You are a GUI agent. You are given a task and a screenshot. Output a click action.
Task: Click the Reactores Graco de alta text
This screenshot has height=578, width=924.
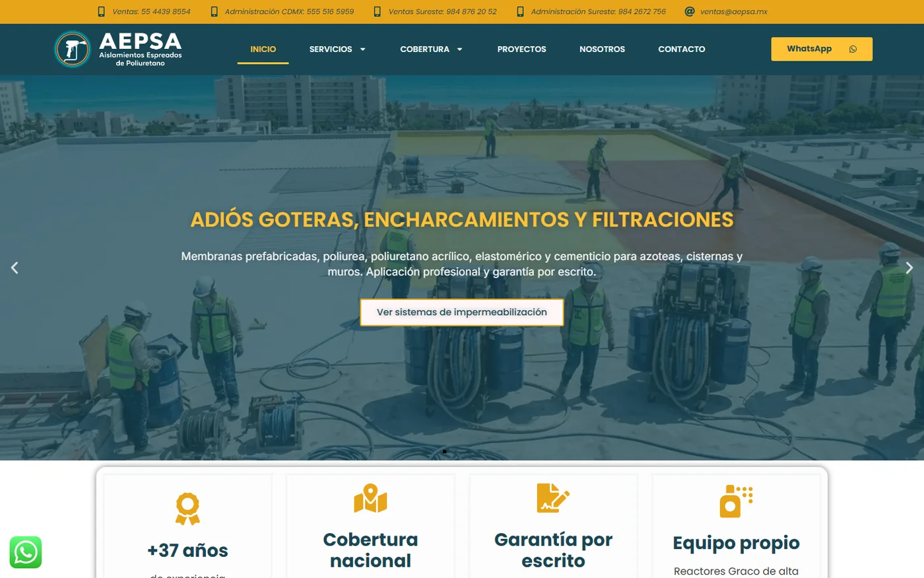click(736, 571)
